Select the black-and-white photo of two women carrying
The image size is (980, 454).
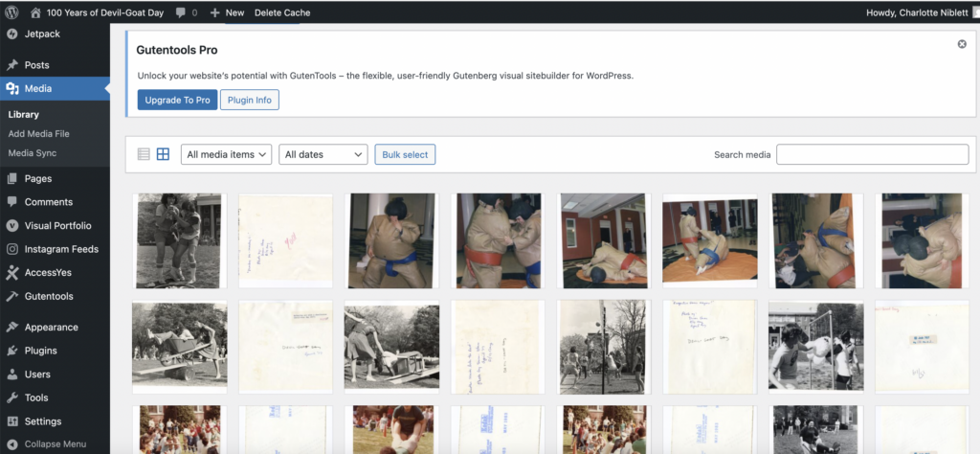pos(179,240)
